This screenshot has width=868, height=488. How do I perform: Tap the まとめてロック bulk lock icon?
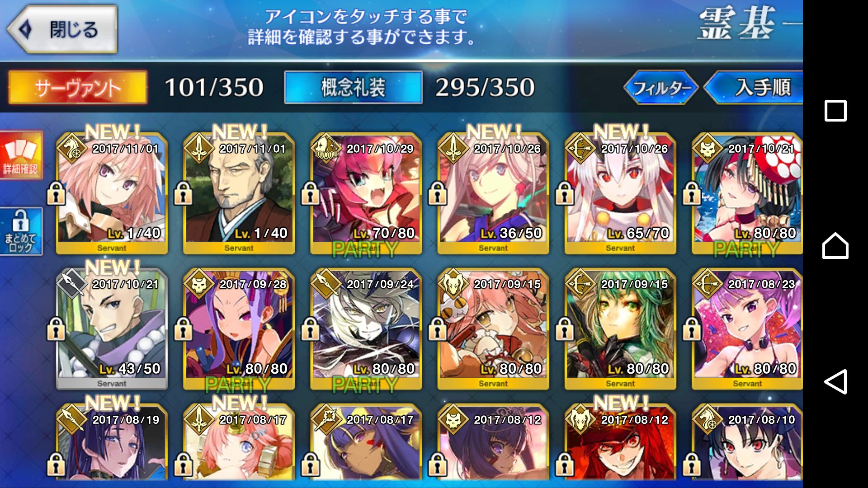click(x=21, y=231)
